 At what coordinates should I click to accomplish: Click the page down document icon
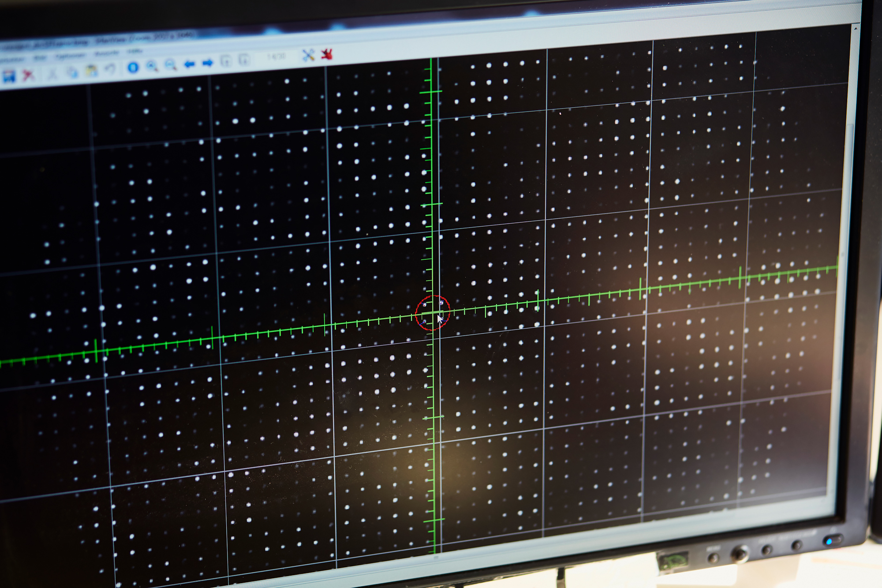tap(244, 60)
